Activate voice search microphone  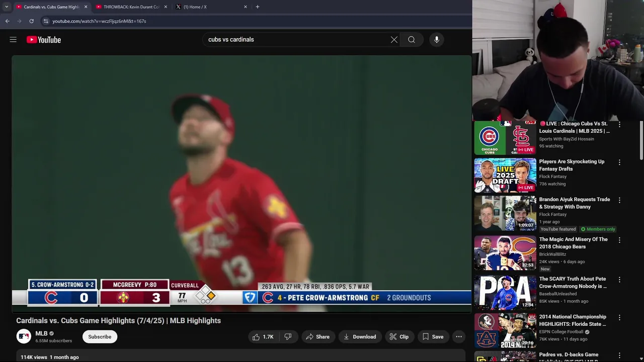point(437,40)
